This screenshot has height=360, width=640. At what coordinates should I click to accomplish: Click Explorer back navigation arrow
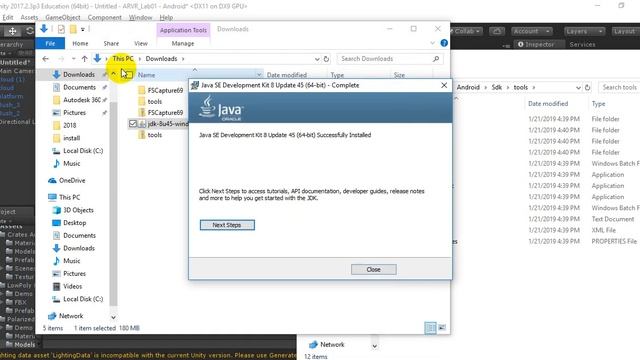[x=45, y=59]
